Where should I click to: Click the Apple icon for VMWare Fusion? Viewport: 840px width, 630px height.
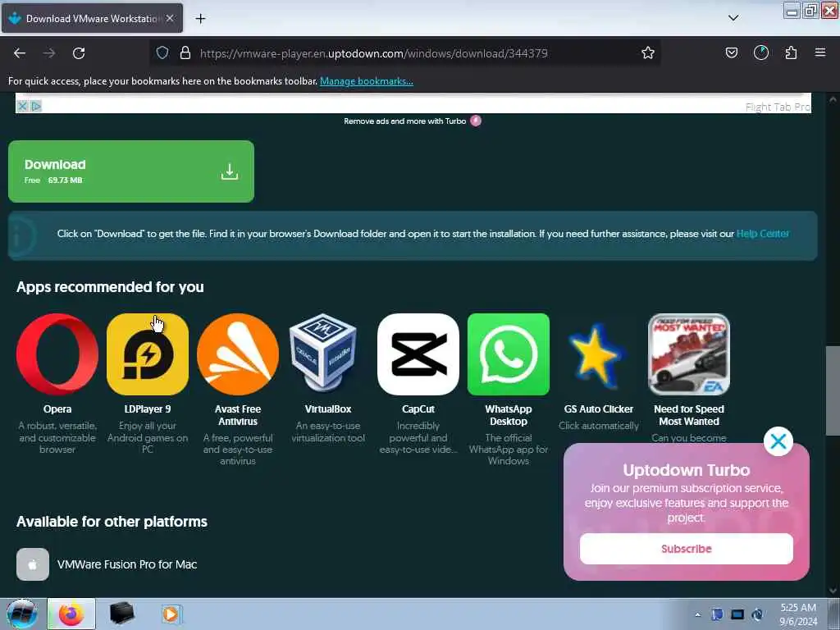tap(33, 564)
